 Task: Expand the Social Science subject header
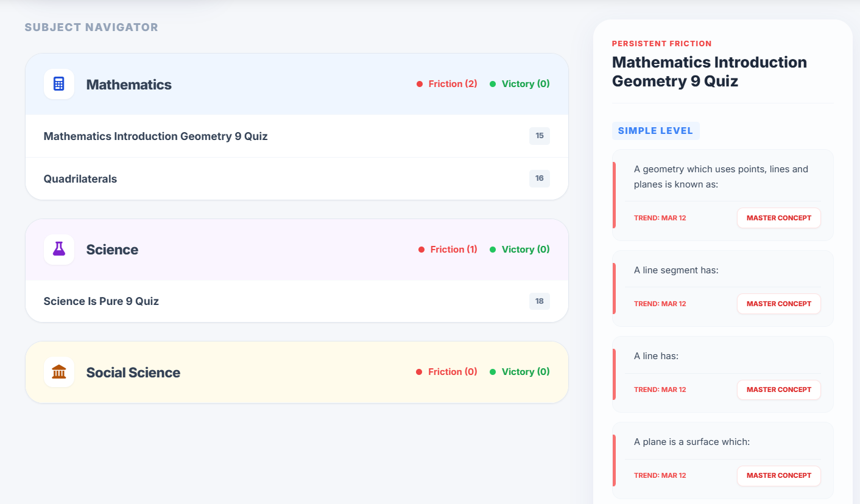tap(297, 372)
